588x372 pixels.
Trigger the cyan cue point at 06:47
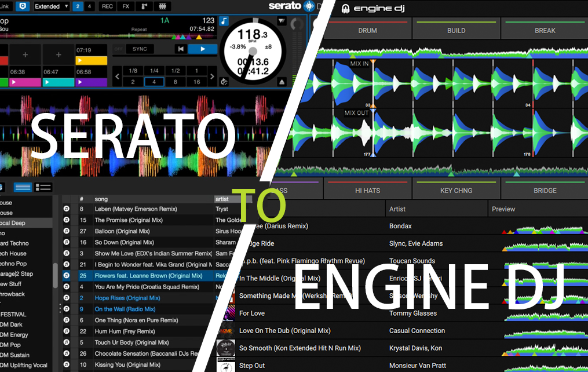(59, 82)
